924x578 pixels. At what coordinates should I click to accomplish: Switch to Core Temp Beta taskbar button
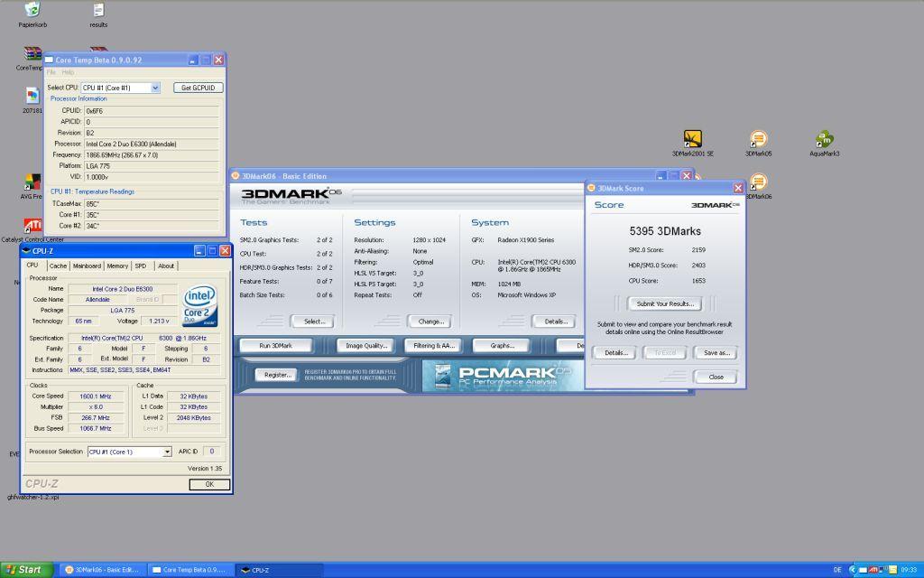tap(189, 570)
